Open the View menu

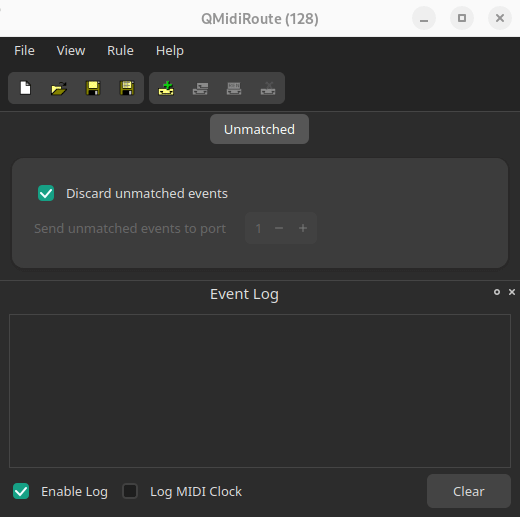[x=71, y=51]
